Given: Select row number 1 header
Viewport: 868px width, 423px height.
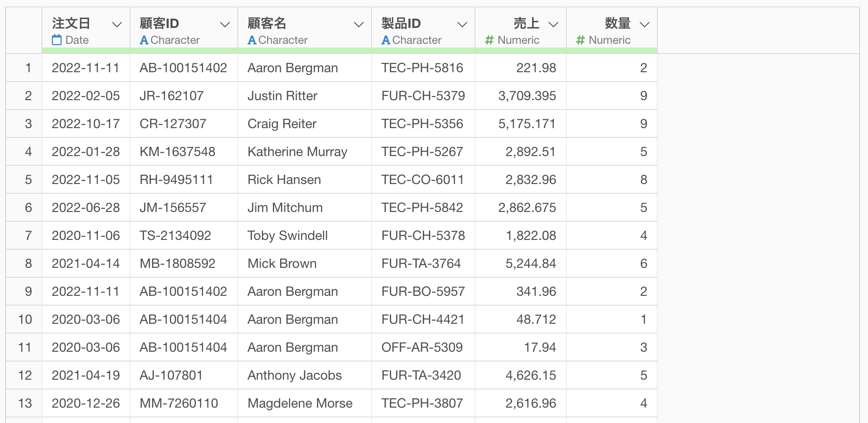Looking at the screenshot, I should tap(28, 68).
